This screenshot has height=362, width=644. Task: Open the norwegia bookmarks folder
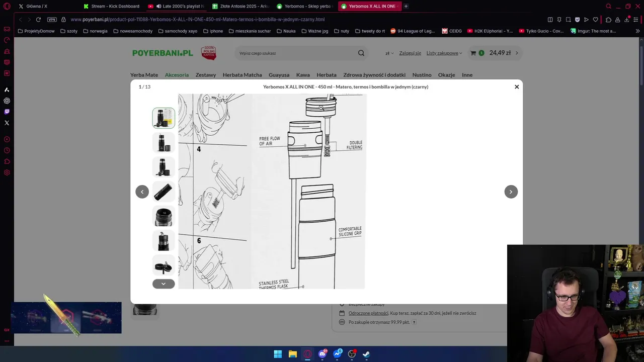[95, 31]
